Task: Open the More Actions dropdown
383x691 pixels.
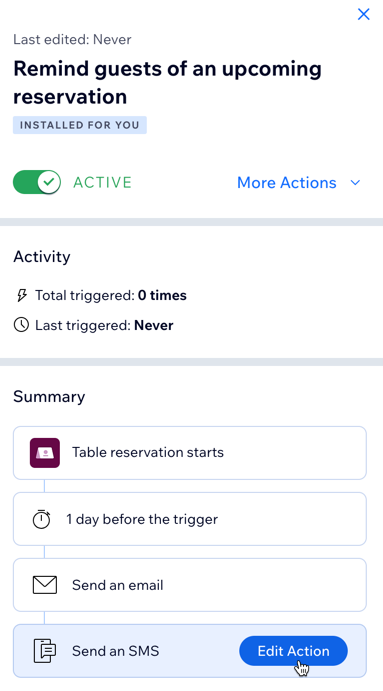Action: [x=299, y=182]
